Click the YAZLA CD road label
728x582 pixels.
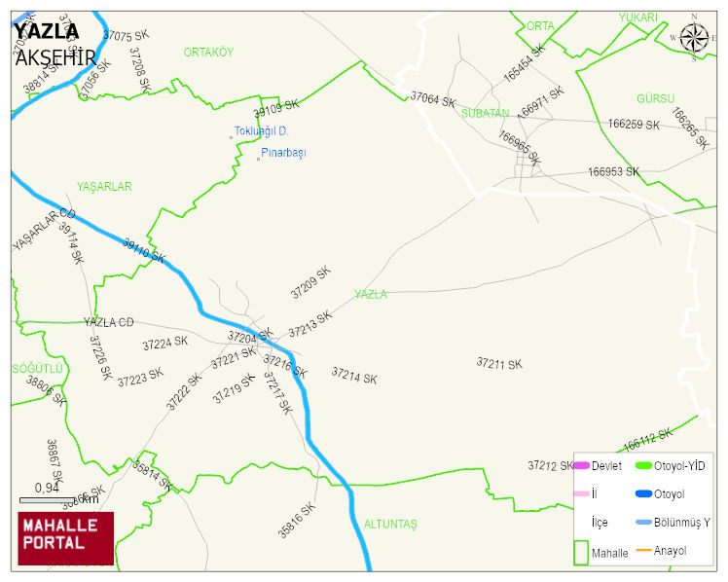click(109, 322)
